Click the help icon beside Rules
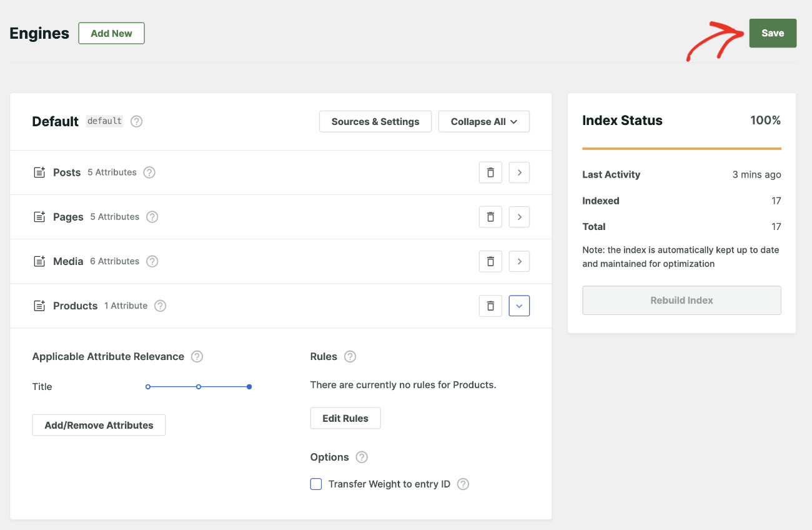 350,356
